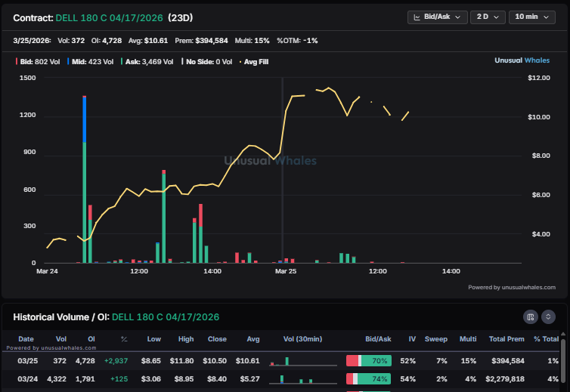The image size is (570, 392).
Task: Sort table by High column header
Action: [x=186, y=339]
